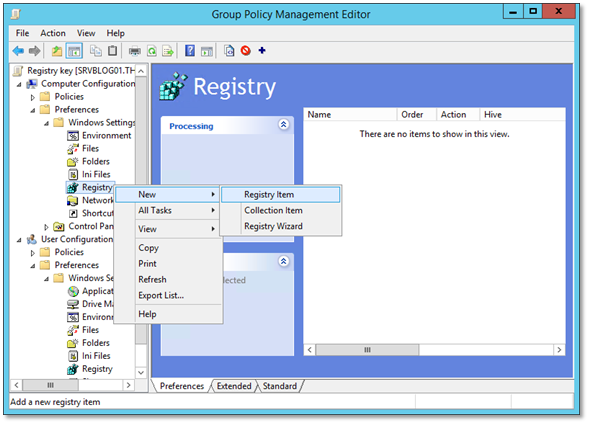Image resolution: width=589 pixels, height=424 pixels.
Task: Switch to the Standard tab
Action: point(279,386)
